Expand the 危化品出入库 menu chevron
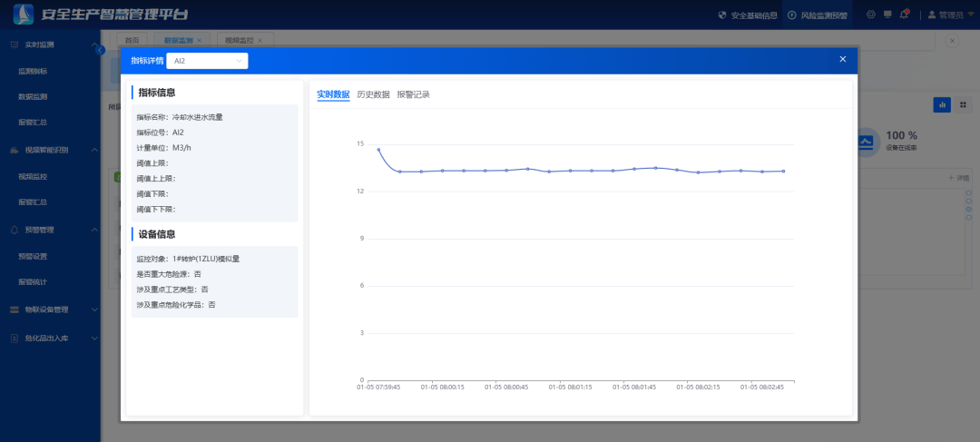980x442 pixels. pyautogui.click(x=94, y=339)
